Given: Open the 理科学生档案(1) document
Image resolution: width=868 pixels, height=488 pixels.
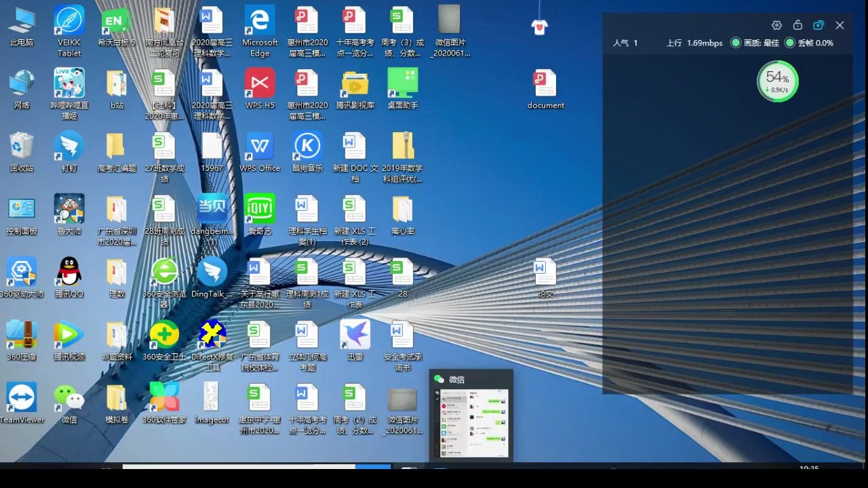Looking at the screenshot, I should (307, 220).
